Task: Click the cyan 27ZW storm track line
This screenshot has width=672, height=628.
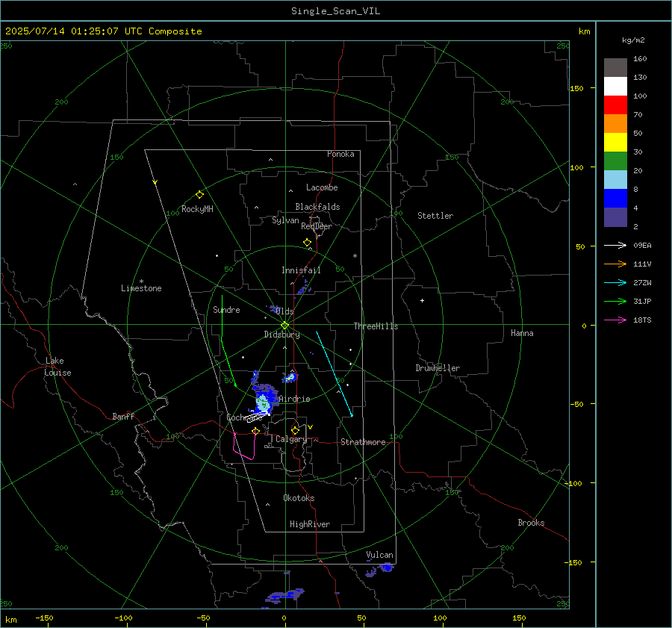Action: (335, 373)
